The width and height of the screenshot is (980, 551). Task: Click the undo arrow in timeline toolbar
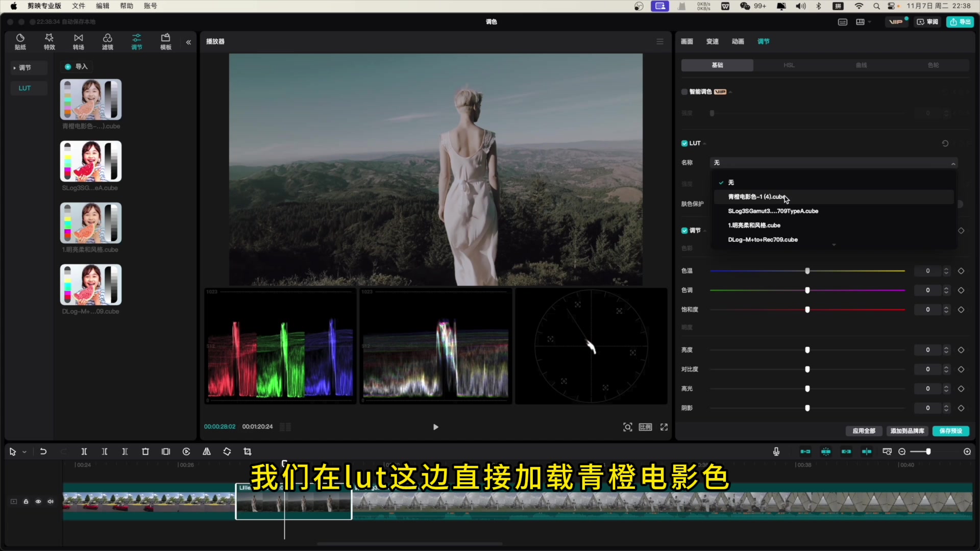tap(43, 452)
